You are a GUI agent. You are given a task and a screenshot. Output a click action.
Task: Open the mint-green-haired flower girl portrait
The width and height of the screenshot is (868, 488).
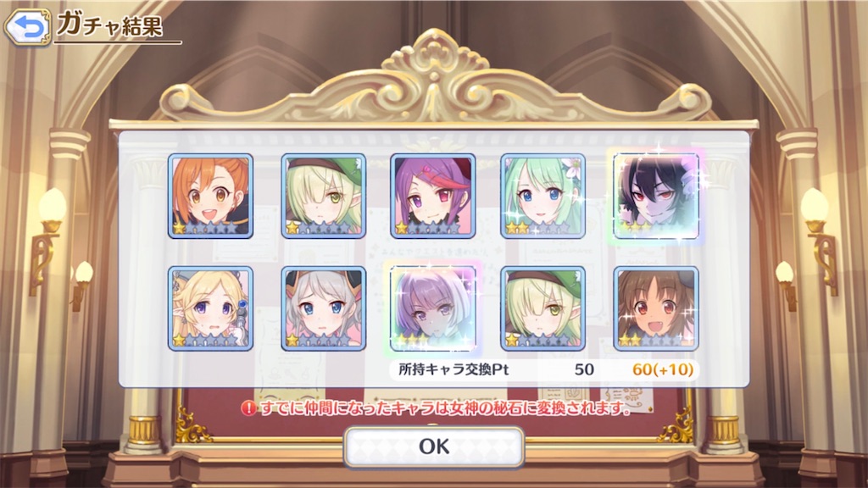click(x=543, y=197)
